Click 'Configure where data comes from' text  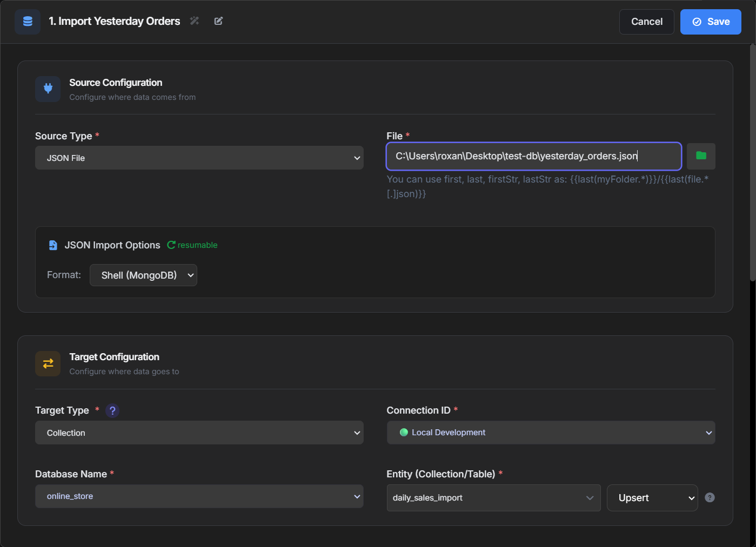[132, 97]
